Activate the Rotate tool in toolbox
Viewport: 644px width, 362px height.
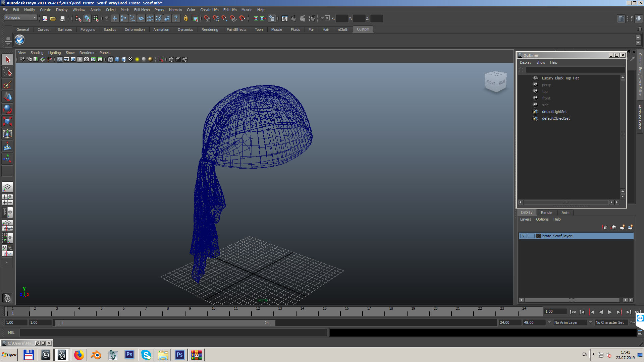coord(7,109)
